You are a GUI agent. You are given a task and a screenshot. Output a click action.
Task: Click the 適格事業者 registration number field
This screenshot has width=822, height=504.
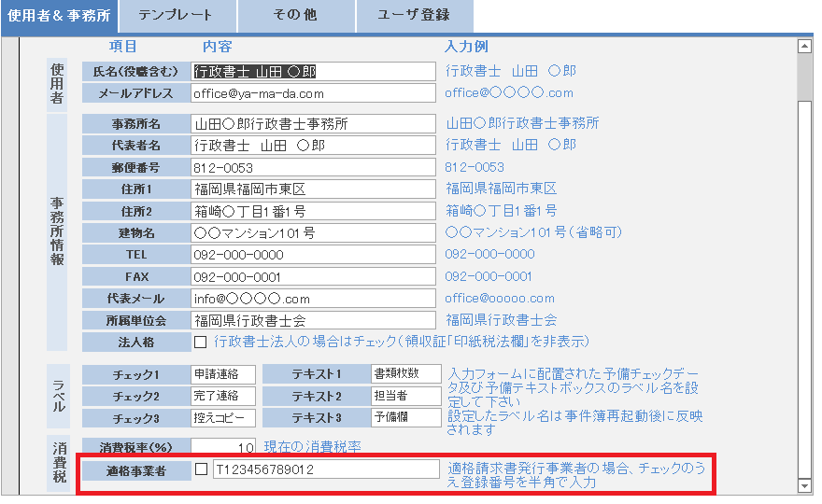[326, 469]
